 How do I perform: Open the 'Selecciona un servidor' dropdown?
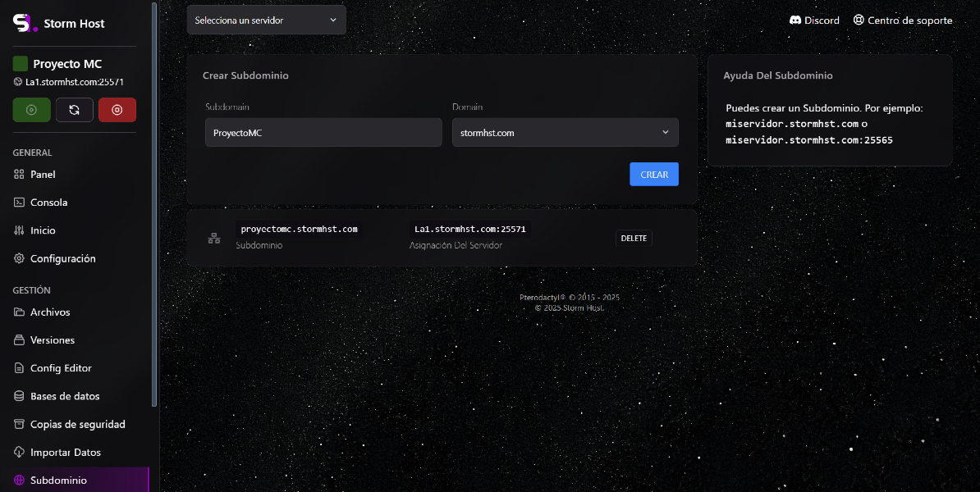266,20
